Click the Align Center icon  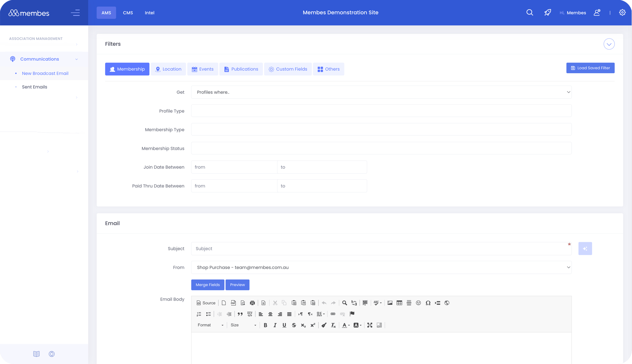coord(270,314)
